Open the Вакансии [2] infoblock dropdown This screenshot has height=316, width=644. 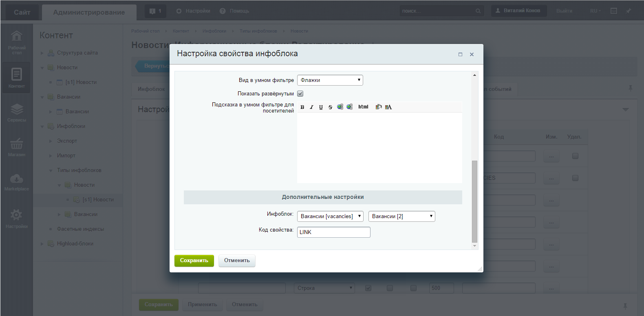(x=401, y=217)
